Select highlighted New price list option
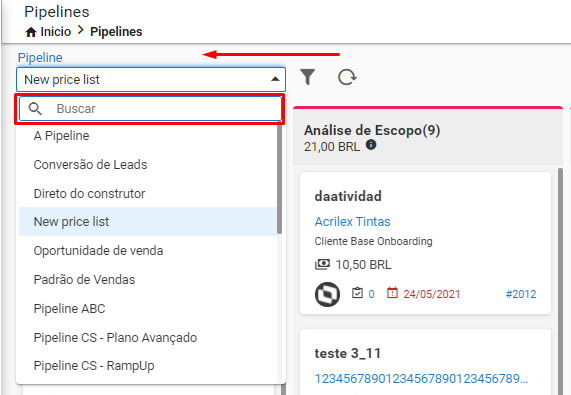The height and width of the screenshot is (395, 571). tap(148, 221)
